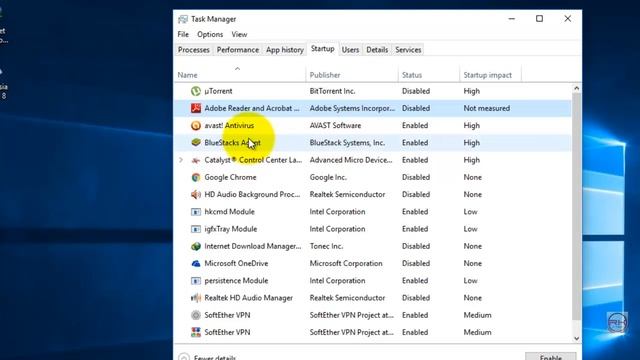Viewport: 640px width, 360px height.
Task: Click the colorful SoftEther VPN icon in last row
Action: [196, 332]
